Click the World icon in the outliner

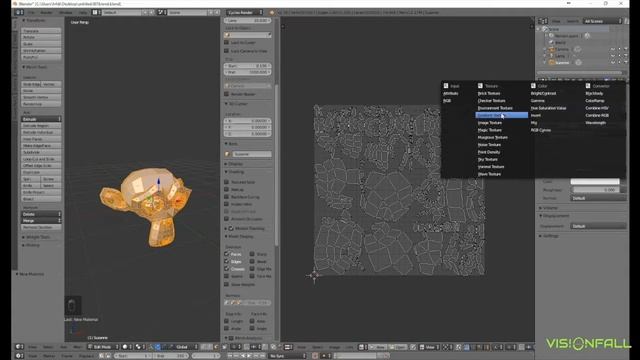coord(551,42)
